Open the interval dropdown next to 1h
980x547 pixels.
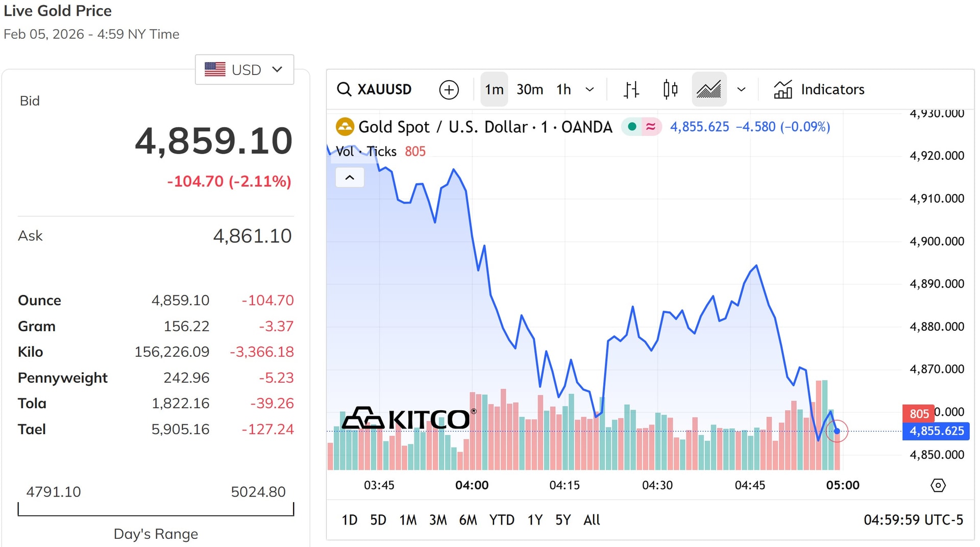591,89
